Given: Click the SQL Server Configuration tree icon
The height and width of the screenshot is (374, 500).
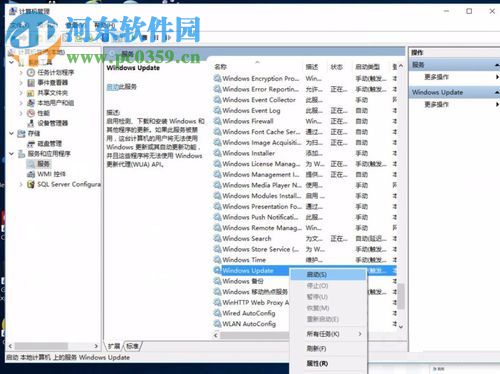Looking at the screenshot, I should point(31,184).
